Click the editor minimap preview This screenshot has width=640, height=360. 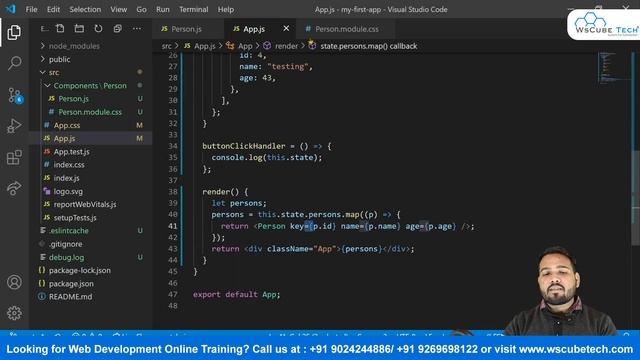pos(614,67)
